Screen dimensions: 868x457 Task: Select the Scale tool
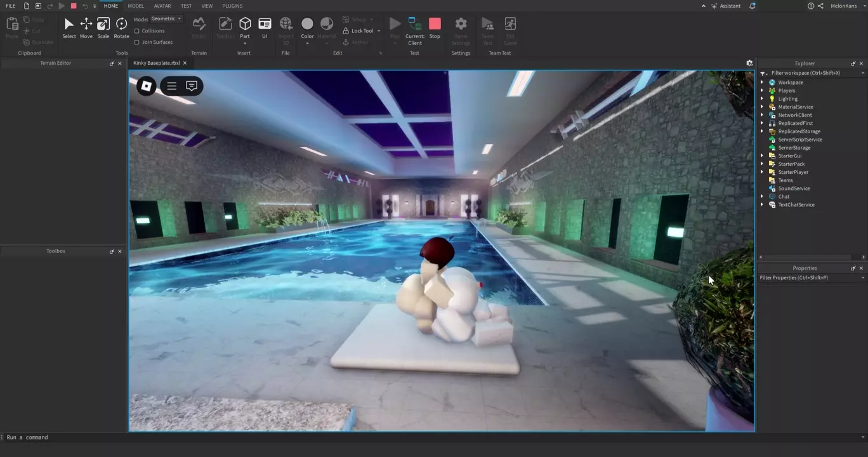coord(103,27)
